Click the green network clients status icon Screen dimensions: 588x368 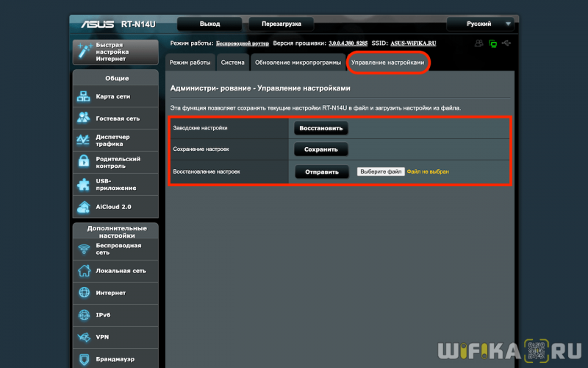[492, 44]
